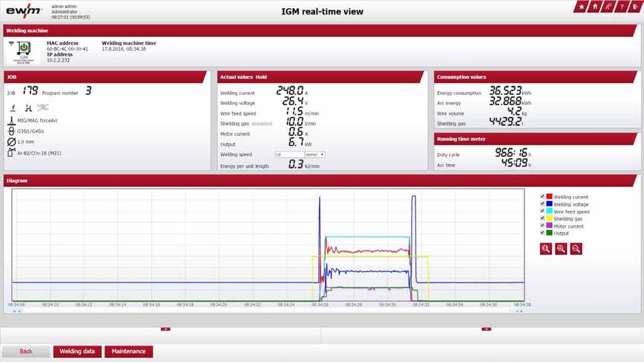Click the wire material G3Si1 icon
Viewport: 644px width, 362px height.
pos(11,131)
